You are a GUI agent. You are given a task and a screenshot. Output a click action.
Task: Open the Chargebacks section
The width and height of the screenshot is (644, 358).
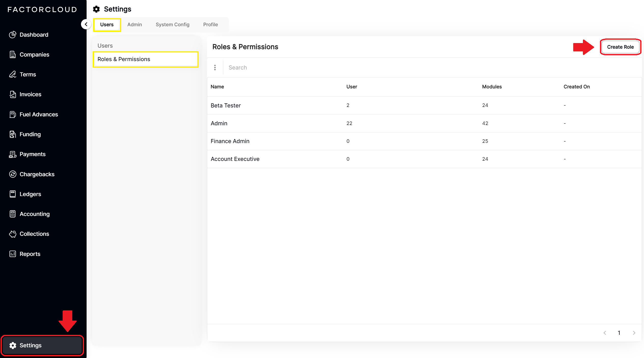tap(13, 174)
